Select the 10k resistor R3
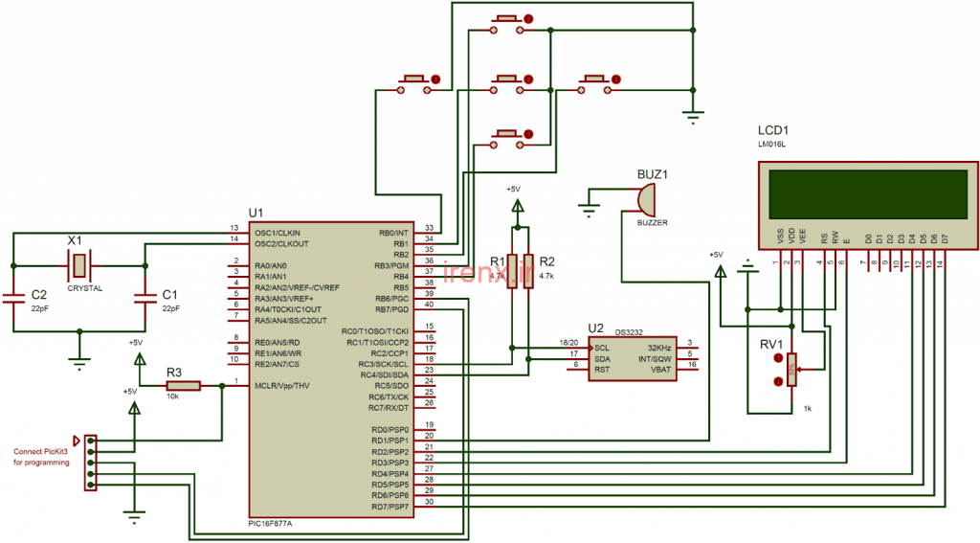Viewport: 980px width, 543px height. pos(182,385)
